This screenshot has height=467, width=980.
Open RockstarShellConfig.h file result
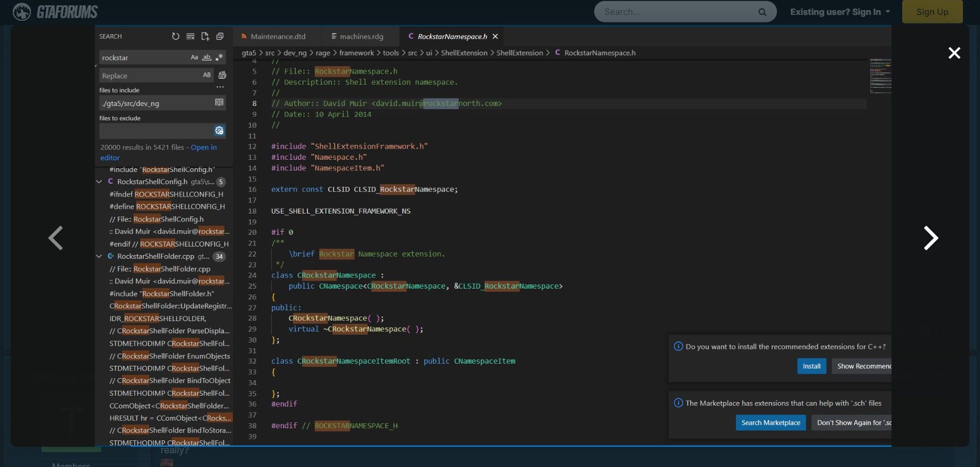[x=152, y=182]
